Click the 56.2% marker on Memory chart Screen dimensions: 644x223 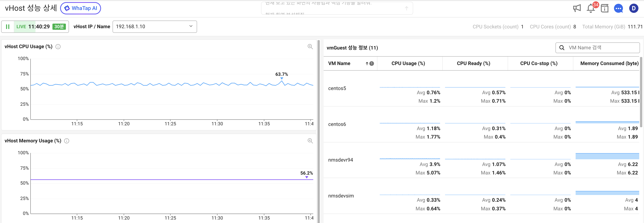pos(307,177)
